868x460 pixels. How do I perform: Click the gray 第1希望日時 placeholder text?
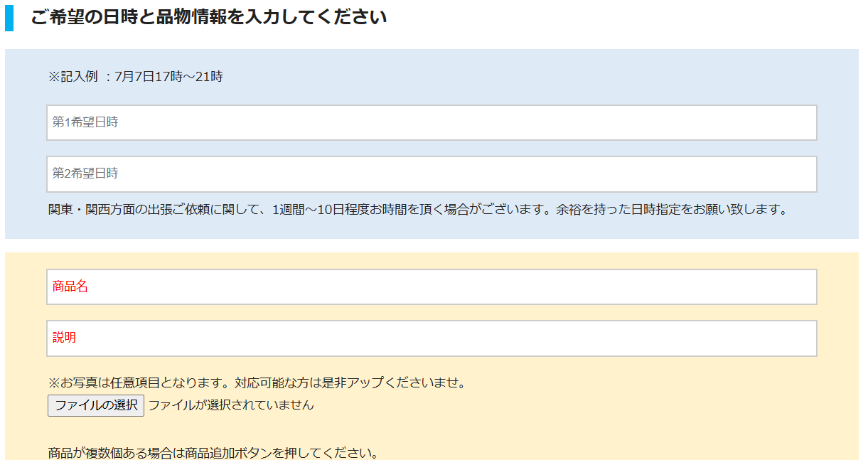85,123
